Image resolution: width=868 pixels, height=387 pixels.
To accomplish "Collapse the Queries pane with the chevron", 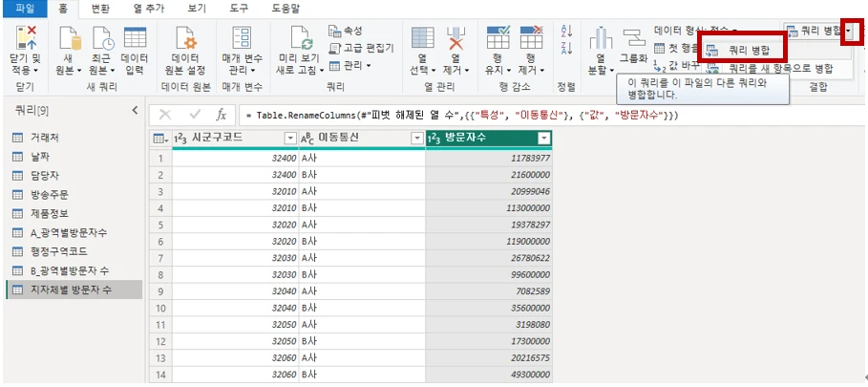I will point(135,111).
